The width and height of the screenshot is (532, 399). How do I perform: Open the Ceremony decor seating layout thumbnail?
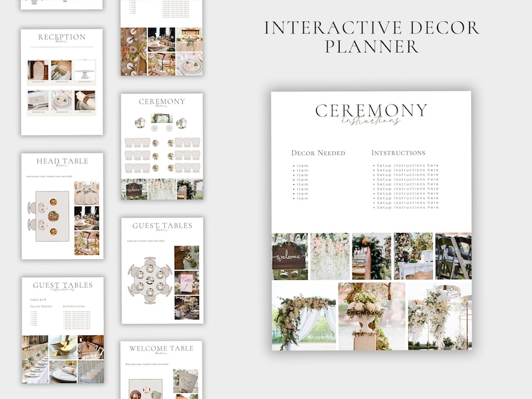click(162, 147)
